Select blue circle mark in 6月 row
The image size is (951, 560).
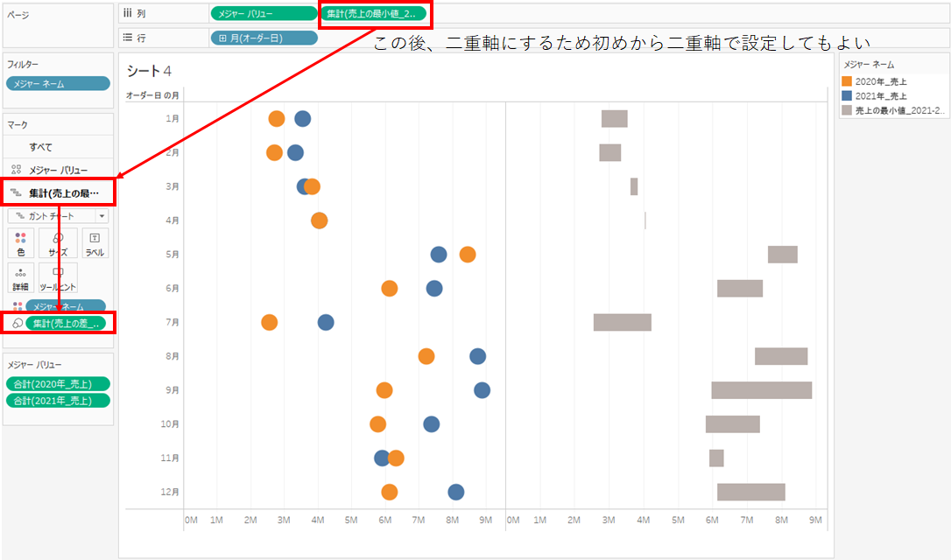434,289
